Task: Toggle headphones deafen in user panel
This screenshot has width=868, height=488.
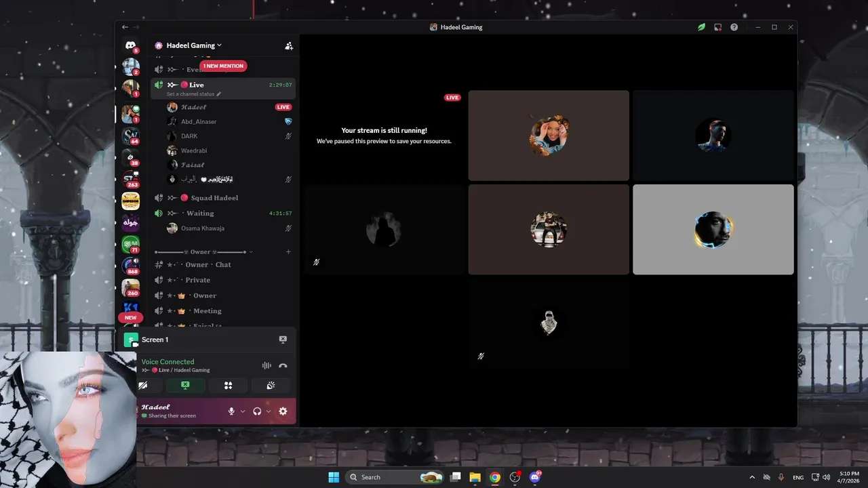Action: click(257, 411)
